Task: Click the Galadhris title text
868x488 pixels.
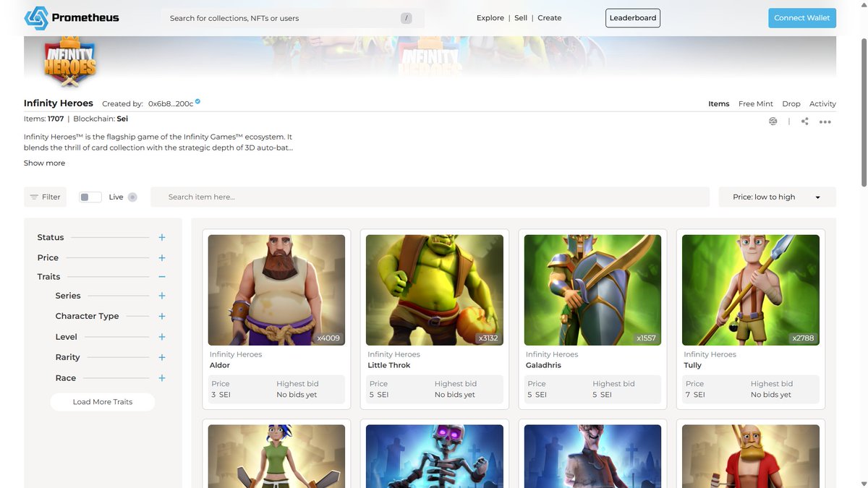Action: [543, 366]
